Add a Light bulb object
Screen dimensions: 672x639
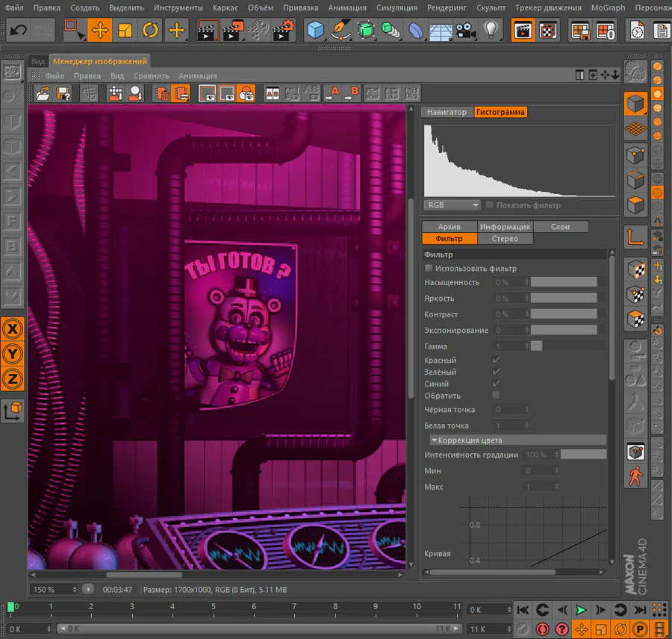[x=491, y=31]
